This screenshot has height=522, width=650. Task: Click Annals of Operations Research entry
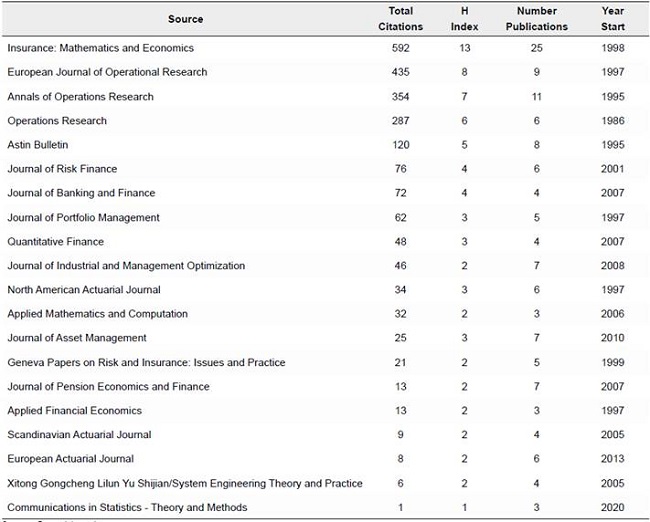pyautogui.click(x=80, y=97)
